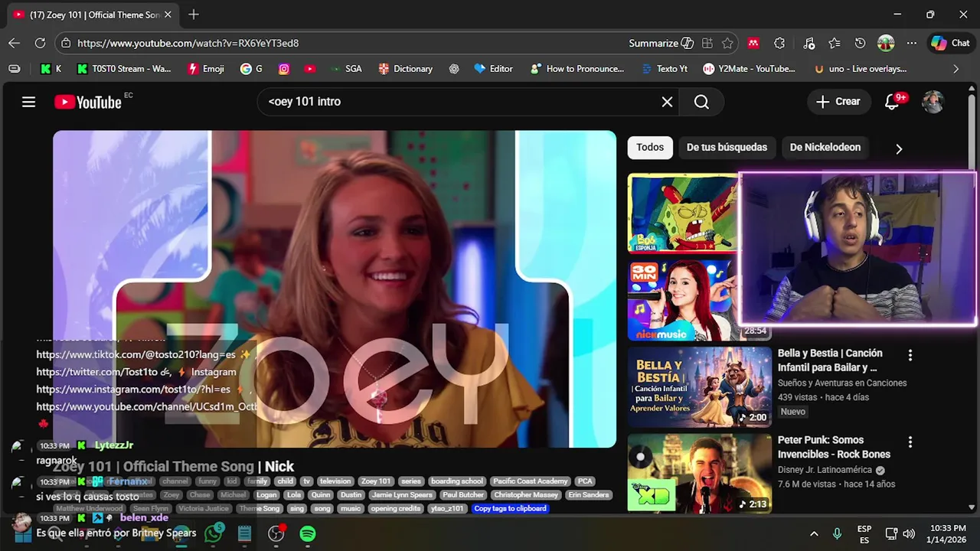Open the Editor bookmark
980x551 pixels.
click(494, 69)
